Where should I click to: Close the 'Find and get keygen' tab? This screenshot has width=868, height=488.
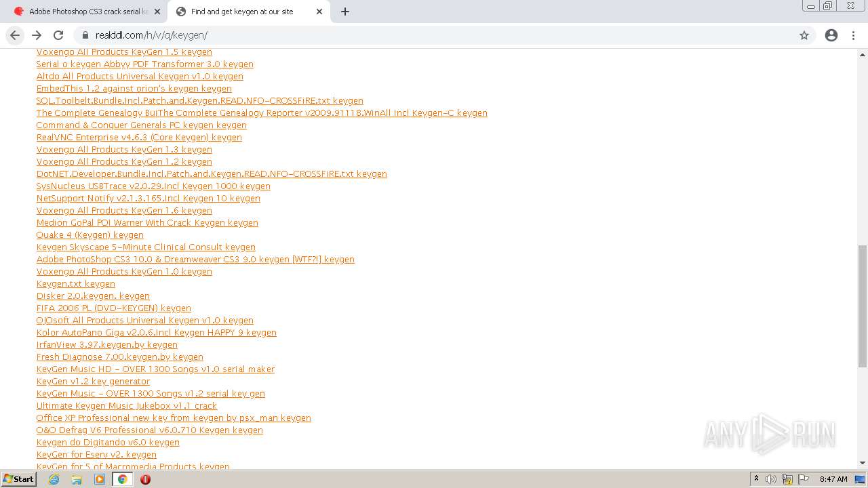pos(319,12)
